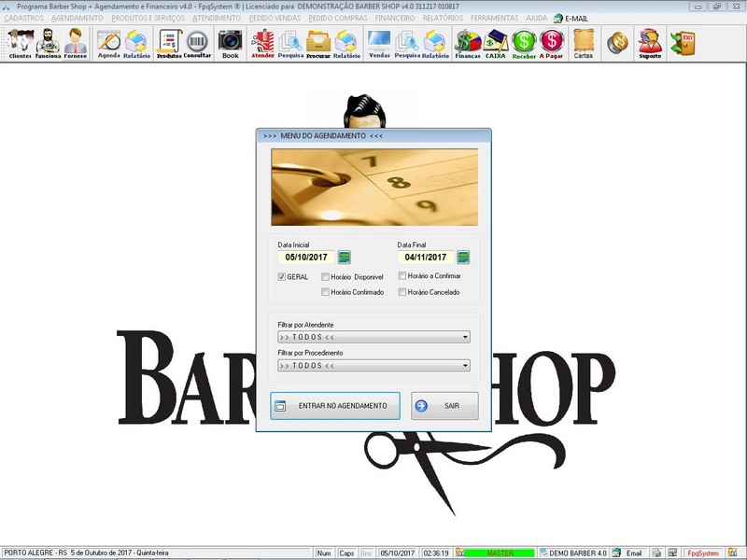Image resolution: width=747 pixels, height=560 pixels.
Task: Open the PRODUTOS E SERVIÇOS menu
Action: point(148,18)
